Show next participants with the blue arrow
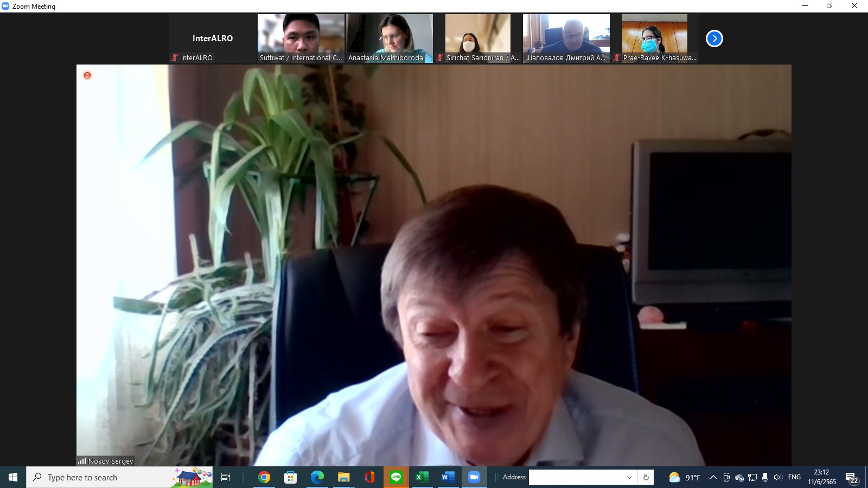Image resolution: width=868 pixels, height=488 pixels. pos(714,38)
